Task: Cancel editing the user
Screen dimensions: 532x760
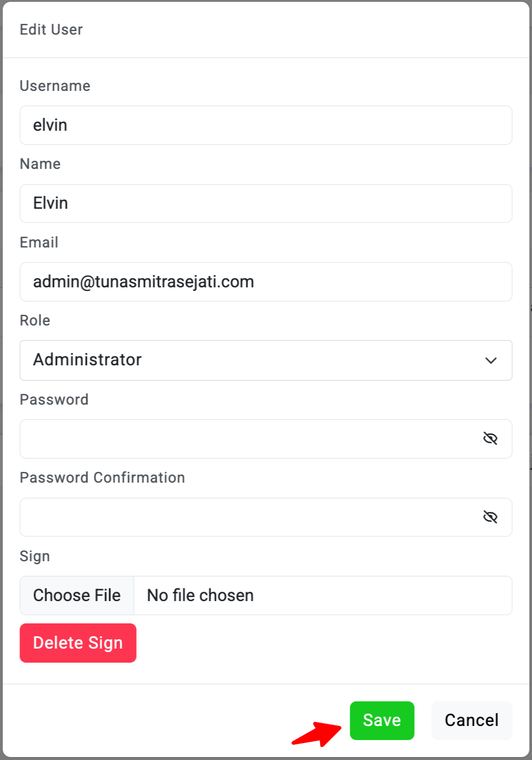Action: click(472, 720)
